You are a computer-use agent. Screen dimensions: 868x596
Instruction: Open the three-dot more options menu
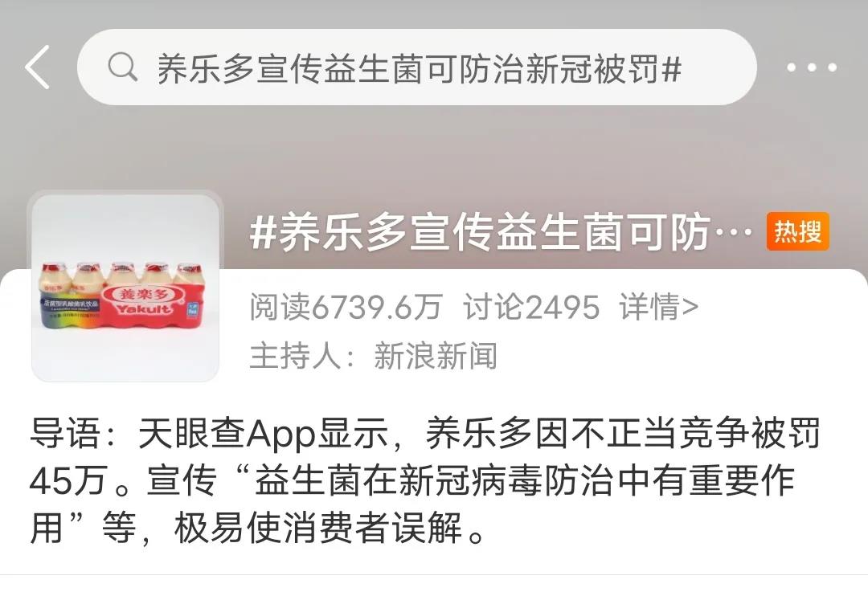point(812,68)
